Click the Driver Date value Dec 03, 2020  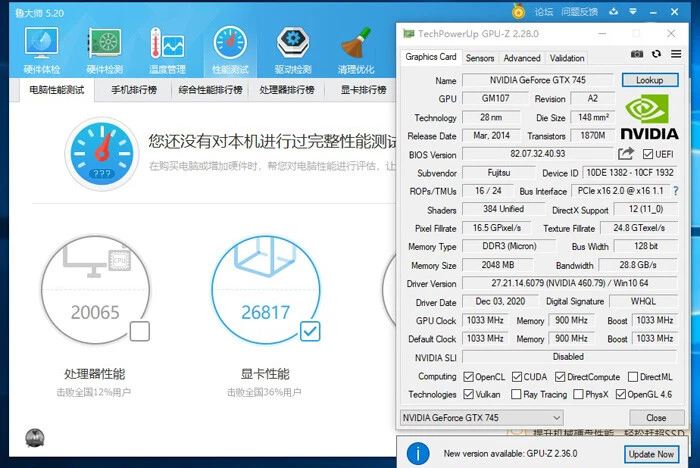500,301
